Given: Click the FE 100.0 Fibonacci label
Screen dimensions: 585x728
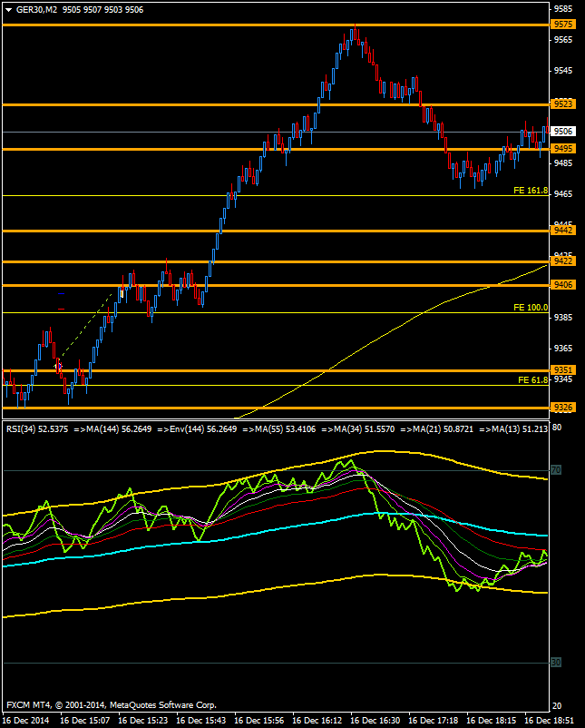Looking at the screenshot, I should click(x=531, y=308).
